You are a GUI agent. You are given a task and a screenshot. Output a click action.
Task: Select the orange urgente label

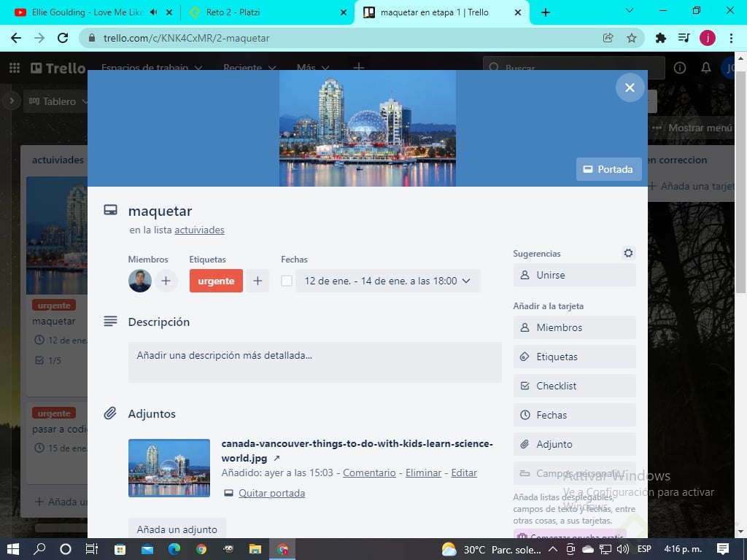[216, 281]
